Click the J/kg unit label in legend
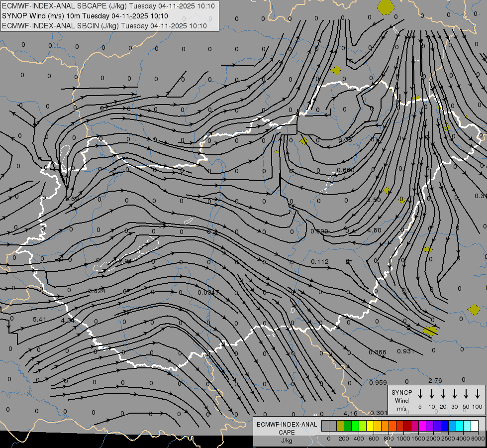Screen dimensions: 487x448 click(287, 441)
